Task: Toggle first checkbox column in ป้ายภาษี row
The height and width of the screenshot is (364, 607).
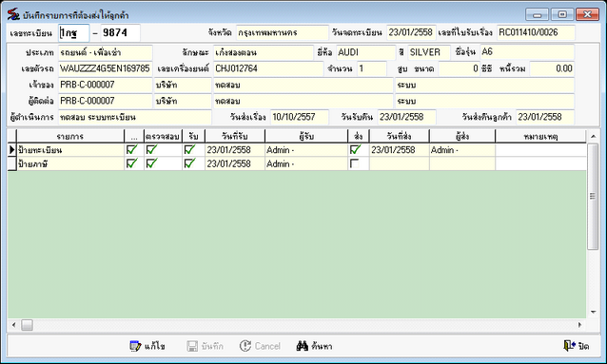Action: point(131,163)
